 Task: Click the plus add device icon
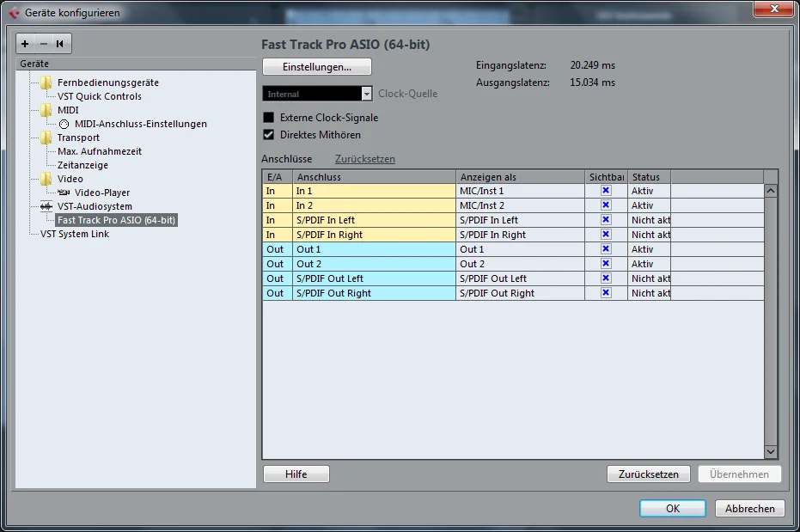click(25, 44)
